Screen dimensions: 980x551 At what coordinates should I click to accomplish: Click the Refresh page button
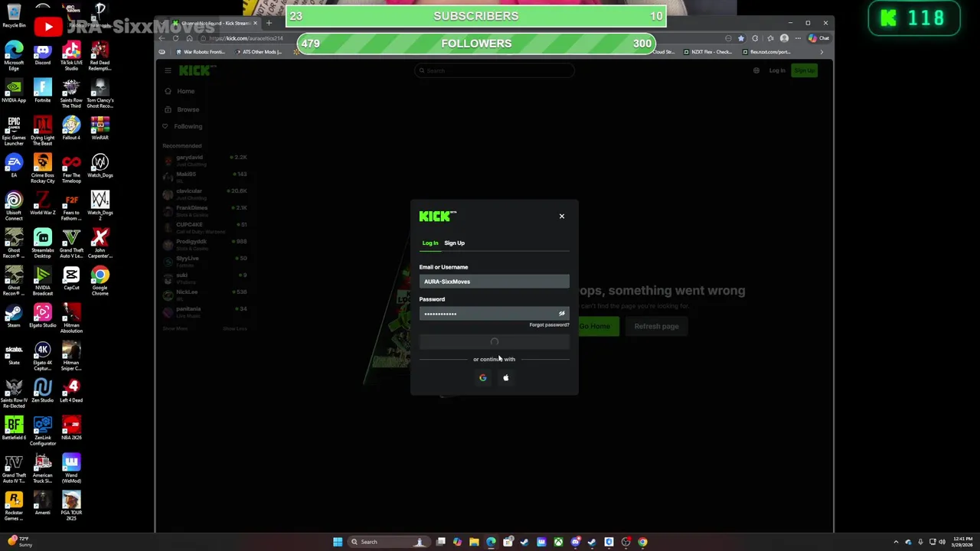point(656,326)
